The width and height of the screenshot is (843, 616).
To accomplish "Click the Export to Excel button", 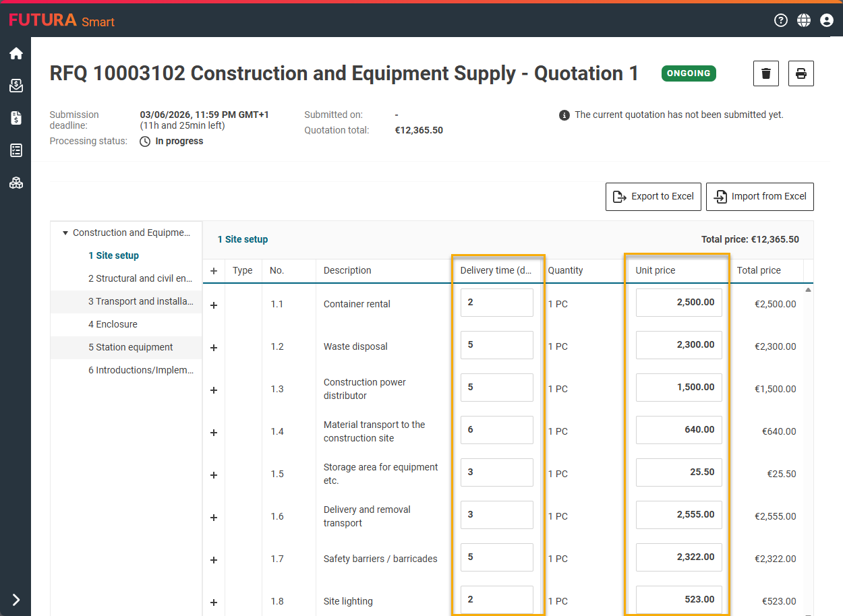I will [x=653, y=197].
